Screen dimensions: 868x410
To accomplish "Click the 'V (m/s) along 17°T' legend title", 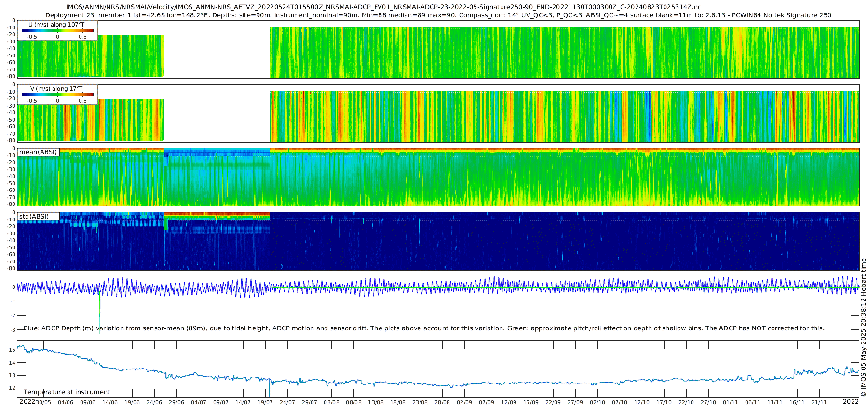I will 56,88.
